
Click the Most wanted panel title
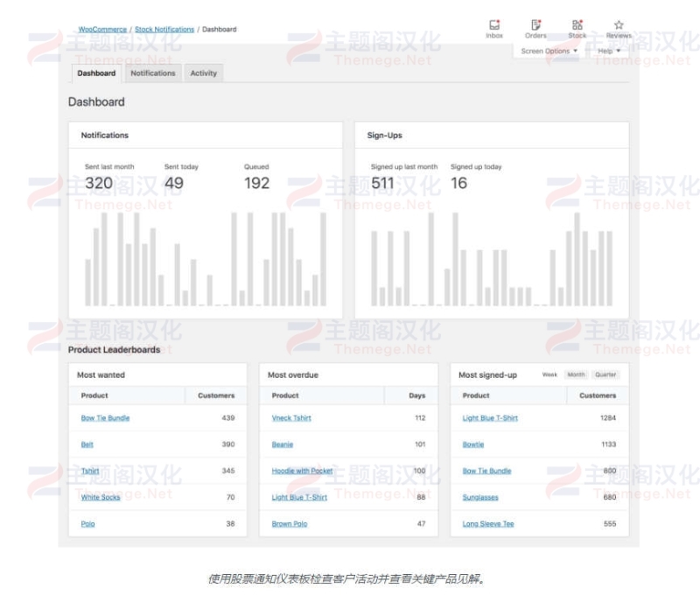tap(101, 375)
